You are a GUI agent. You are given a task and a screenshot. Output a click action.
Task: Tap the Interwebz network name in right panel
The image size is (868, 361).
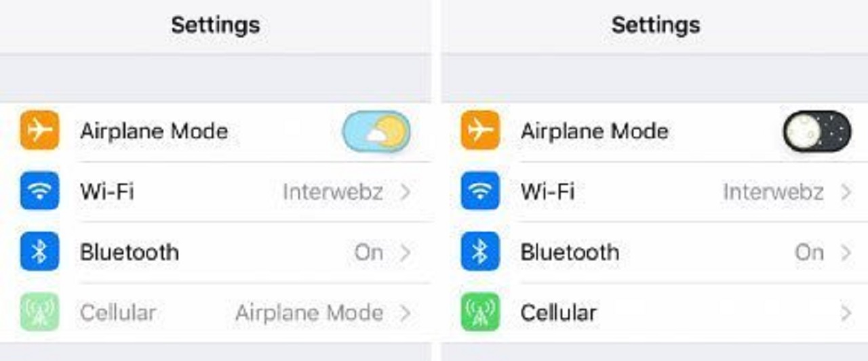click(774, 192)
